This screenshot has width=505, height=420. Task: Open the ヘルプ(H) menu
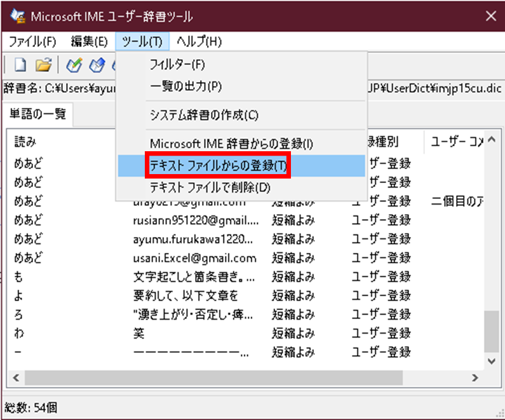199,42
